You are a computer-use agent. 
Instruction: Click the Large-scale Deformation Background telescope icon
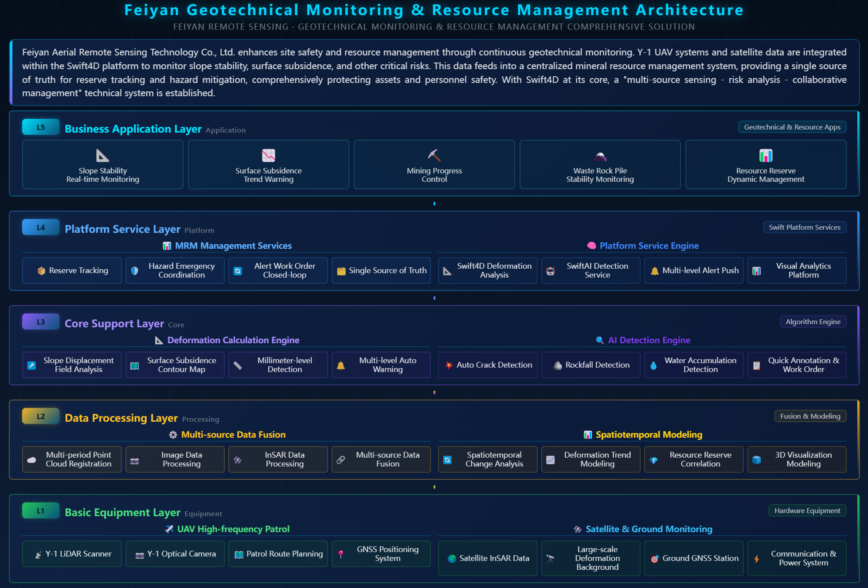tap(551, 559)
